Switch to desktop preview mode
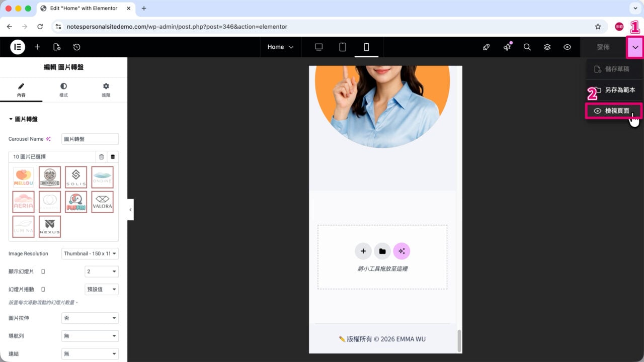 click(318, 47)
